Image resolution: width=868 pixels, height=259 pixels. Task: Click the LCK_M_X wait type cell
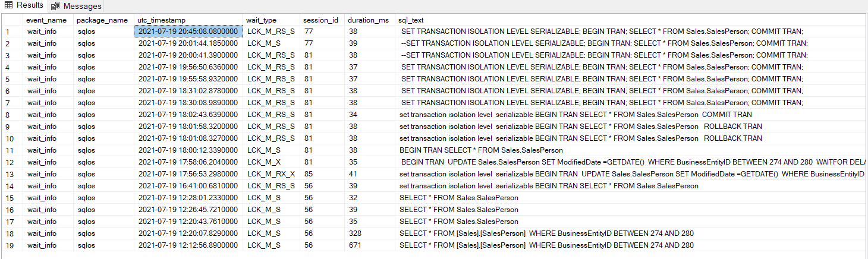point(262,162)
